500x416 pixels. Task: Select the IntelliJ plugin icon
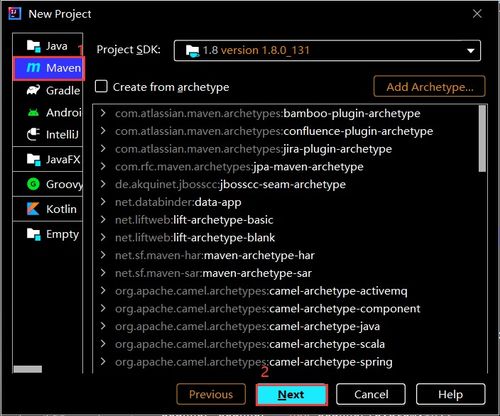tap(33, 134)
